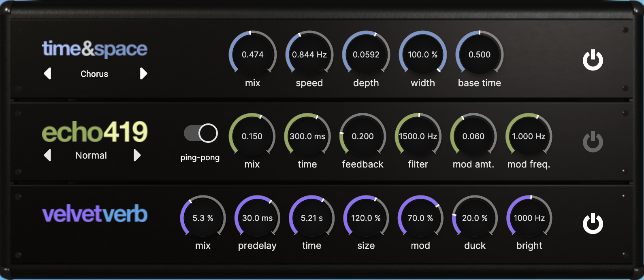Go to previous echo419 mode before Normal
Viewport: 644px width, 280px height.
pyautogui.click(x=47, y=155)
